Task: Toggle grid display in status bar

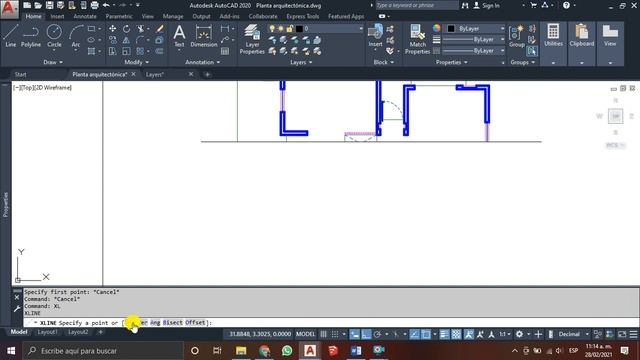Action: click(x=323, y=334)
